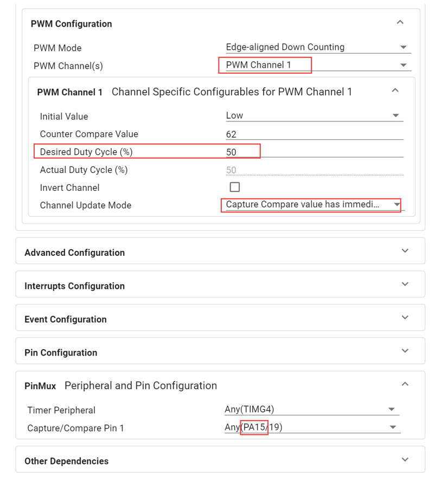Open the Initial Value dropdown

315,115
